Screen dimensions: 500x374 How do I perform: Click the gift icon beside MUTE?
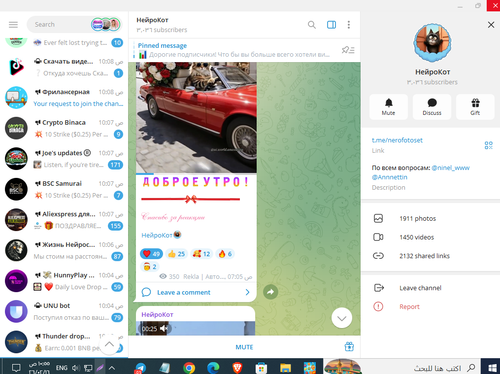pyautogui.click(x=349, y=347)
